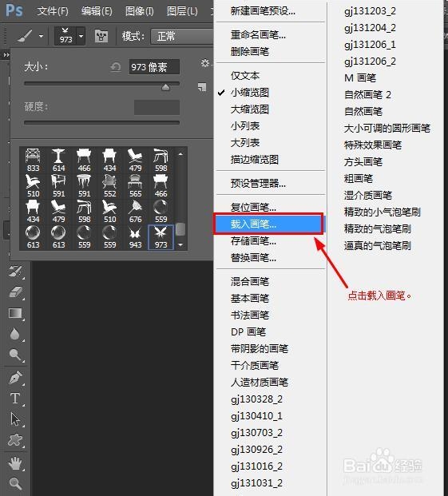Select the chair brush labeled 552
The width and height of the screenshot is (448, 496).
pyautogui.click(x=109, y=185)
